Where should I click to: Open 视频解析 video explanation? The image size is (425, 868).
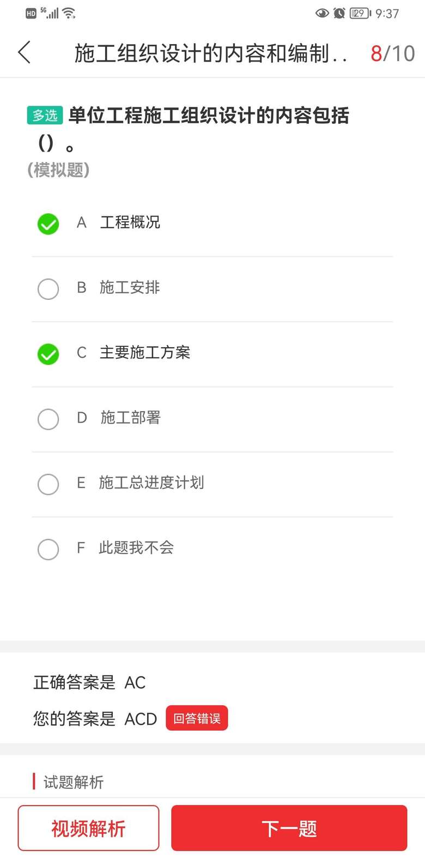point(88,828)
